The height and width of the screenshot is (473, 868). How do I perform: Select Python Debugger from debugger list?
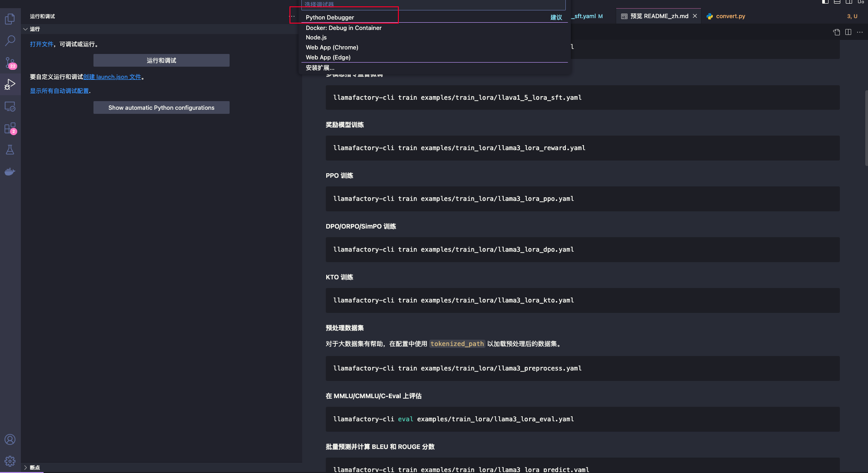click(330, 18)
